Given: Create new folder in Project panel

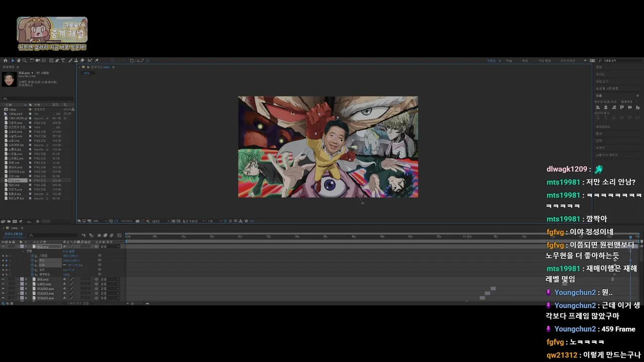Looking at the screenshot, I should click(x=9, y=220).
